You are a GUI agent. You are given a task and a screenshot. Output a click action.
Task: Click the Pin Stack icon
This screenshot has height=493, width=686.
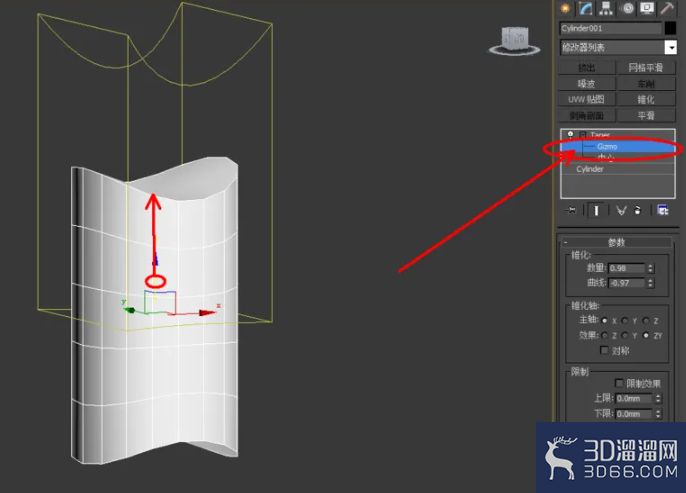click(571, 210)
